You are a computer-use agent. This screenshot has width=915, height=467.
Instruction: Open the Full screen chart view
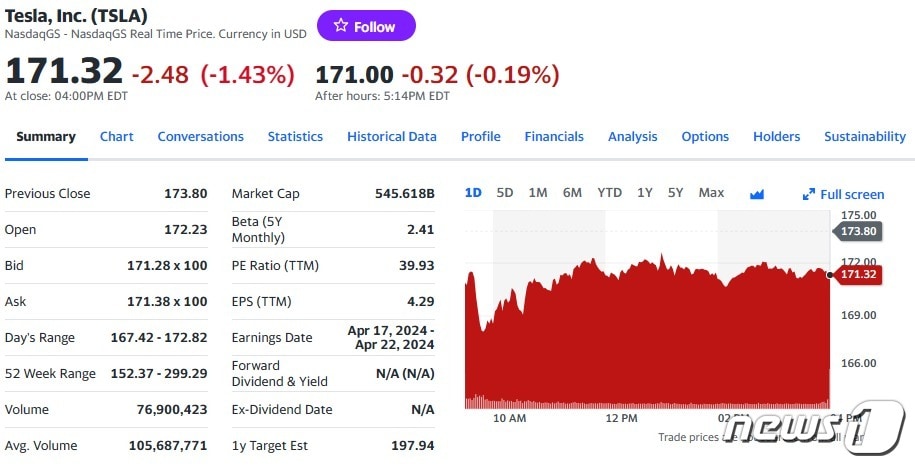[x=843, y=194]
